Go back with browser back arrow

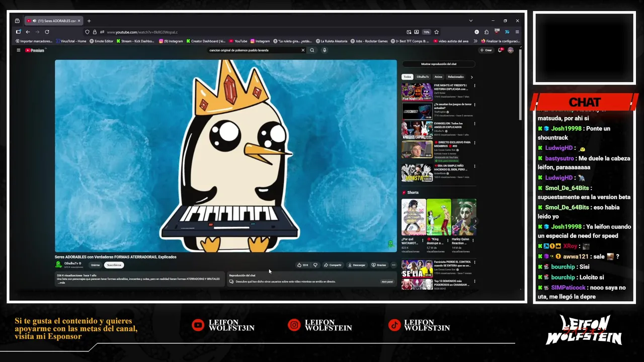coord(28,32)
